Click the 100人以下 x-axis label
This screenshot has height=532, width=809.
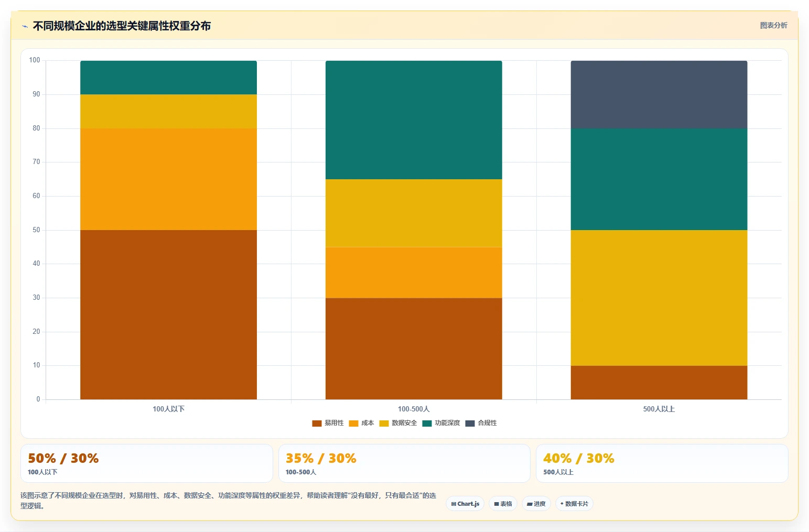click(168, 409)
